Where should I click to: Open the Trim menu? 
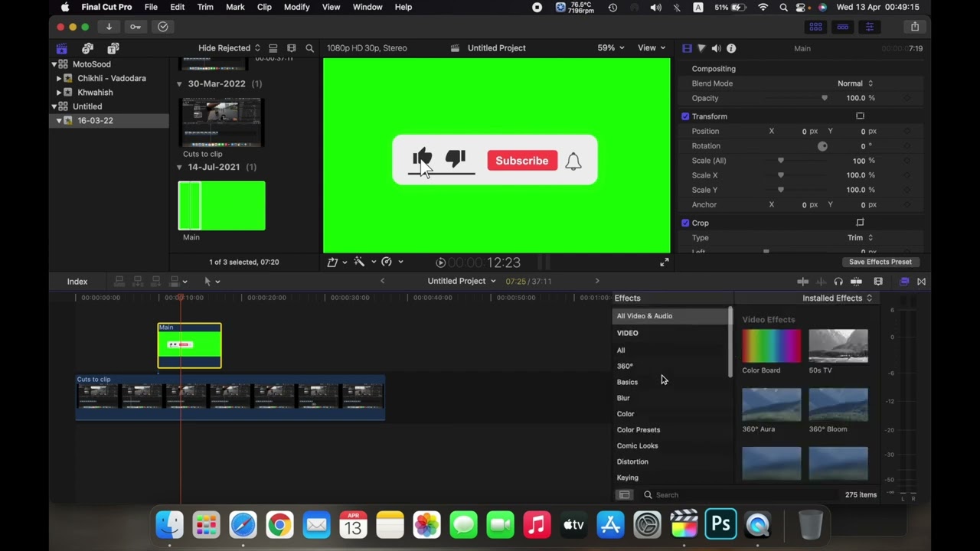(205, 7)
